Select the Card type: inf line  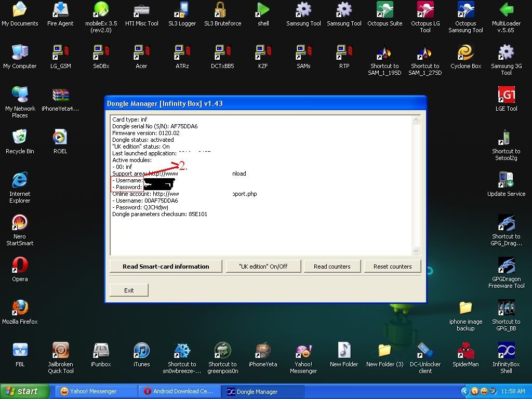click(x=130, y=119)
